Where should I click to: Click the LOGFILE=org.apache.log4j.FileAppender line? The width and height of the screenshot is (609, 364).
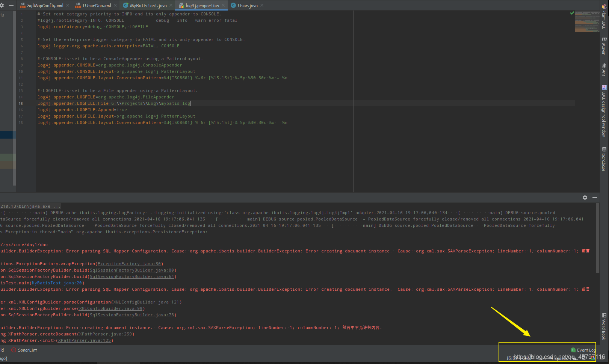[106, 97]
